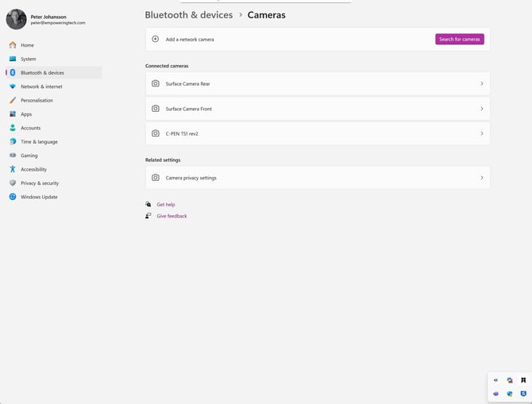532x404 pixels.
Task: Expand Surface Camera Rear chevron
Action: [482, 83]
